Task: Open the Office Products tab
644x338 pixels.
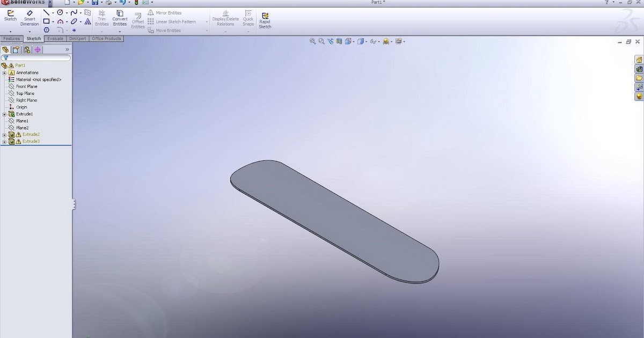Action: click(x=106, y=38)
